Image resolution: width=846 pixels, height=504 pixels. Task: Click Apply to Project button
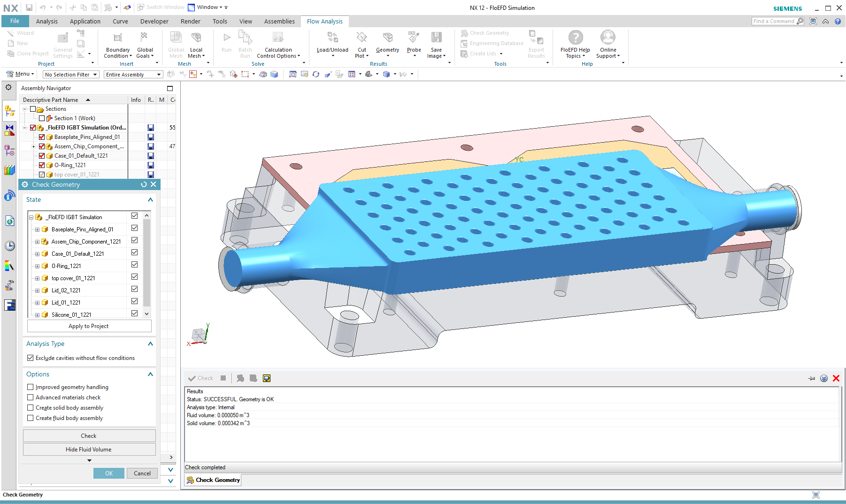click(x=89, y=326)
